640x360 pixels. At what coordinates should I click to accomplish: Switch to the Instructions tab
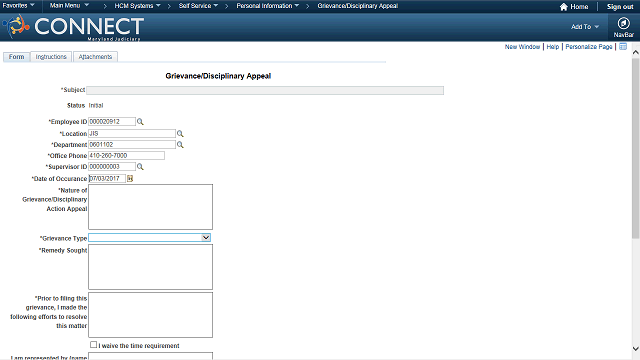[x=51, y=57]
